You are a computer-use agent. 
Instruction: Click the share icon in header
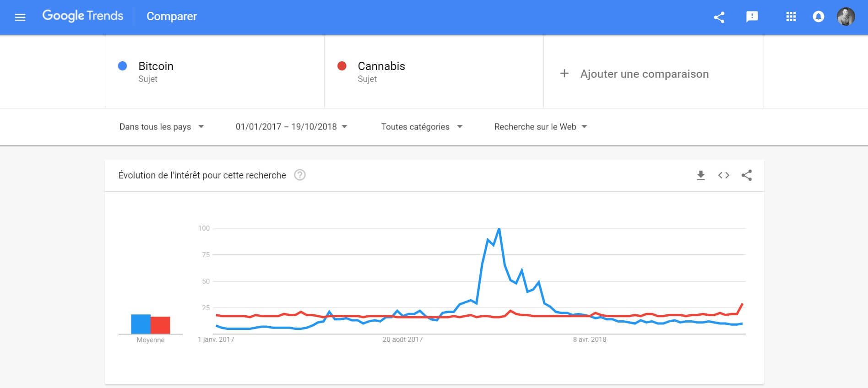click(719, 17)
